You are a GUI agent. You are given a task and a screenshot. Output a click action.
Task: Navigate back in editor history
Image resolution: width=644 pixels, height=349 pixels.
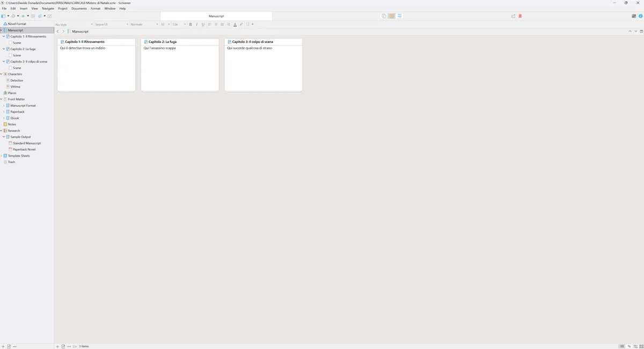click(x=58, y=31)
